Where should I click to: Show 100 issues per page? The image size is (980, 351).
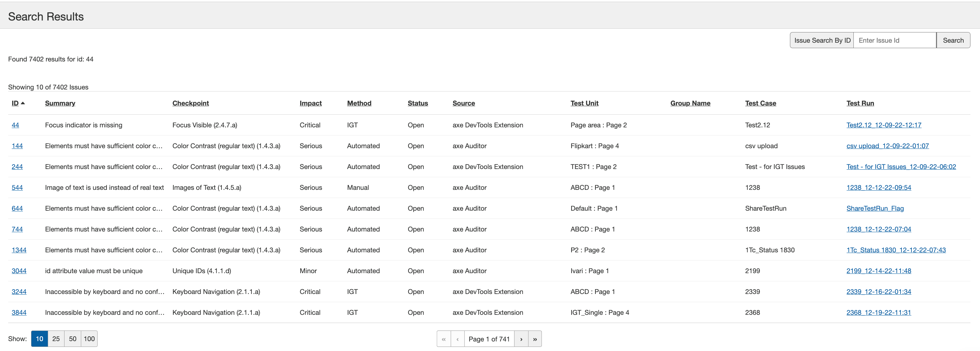[89, 339]
